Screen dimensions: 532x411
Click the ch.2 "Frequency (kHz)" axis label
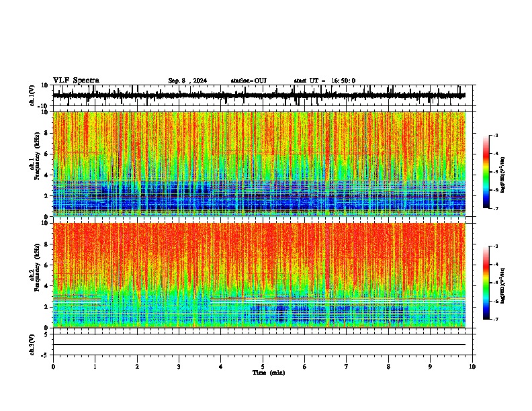click(x=37, y=267)
